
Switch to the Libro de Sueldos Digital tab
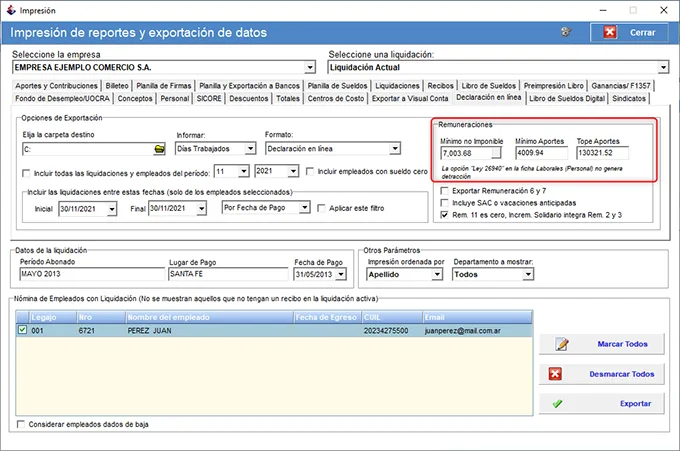(x=567, y=98)
